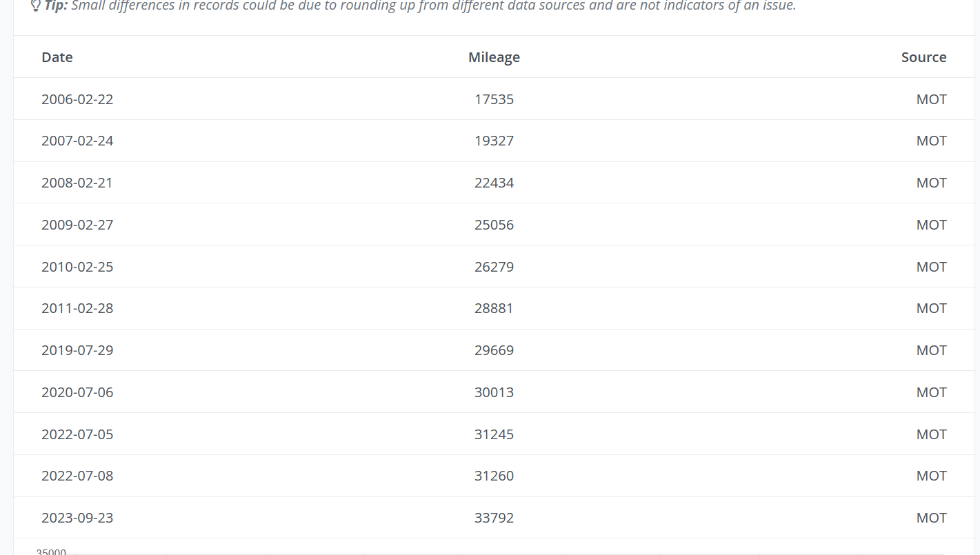The image size is (980, 555).
Task: Click MOT source in 2008-02-21 row
Action: tap(931, 183)
